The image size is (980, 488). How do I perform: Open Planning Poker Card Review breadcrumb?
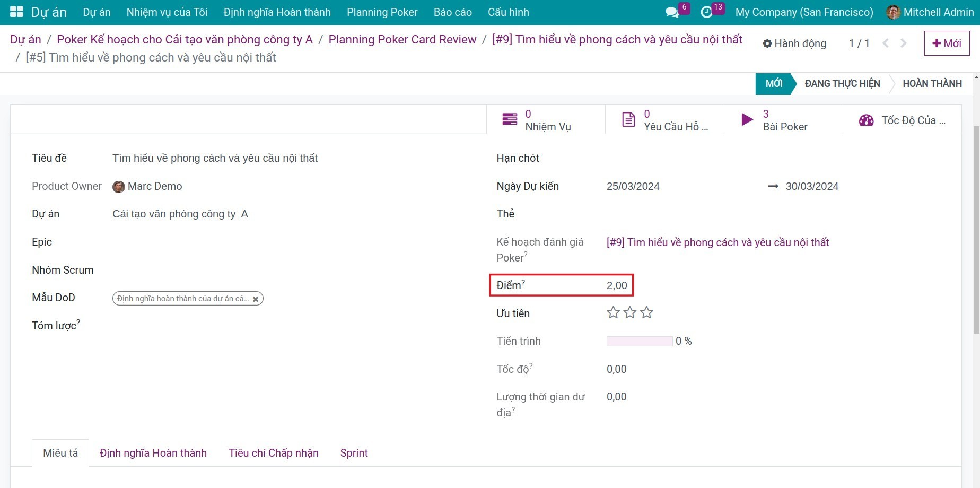[x=402, y=39]
